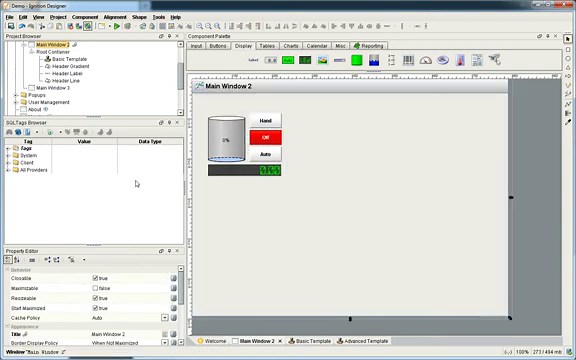This screenshot has width=576, height=360.
Task: Select the Compass component in palette
Action: point(443,60)
